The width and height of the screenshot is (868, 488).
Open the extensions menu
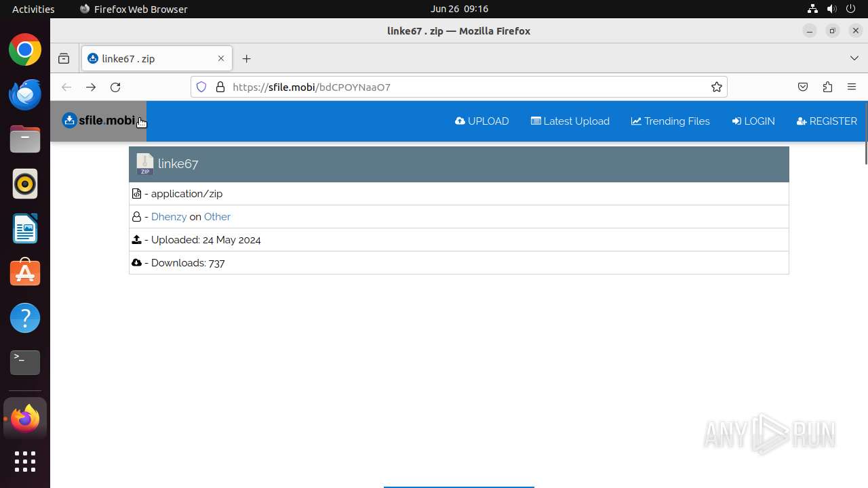[x=827, y=87]
